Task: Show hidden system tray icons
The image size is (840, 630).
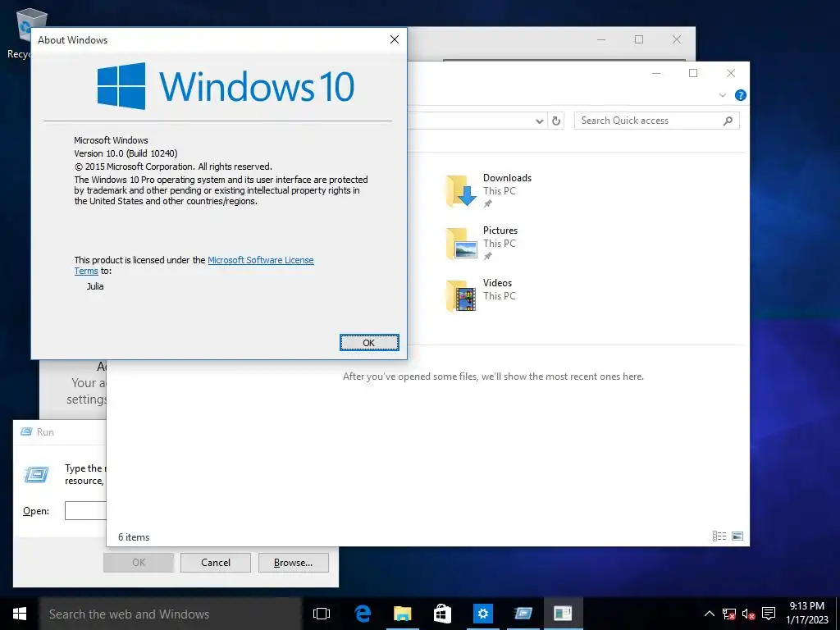Action: pos(709,614)
